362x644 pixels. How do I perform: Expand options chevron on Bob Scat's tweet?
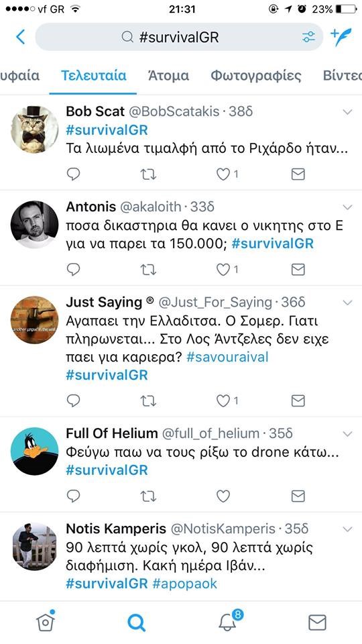click(348, 112)
